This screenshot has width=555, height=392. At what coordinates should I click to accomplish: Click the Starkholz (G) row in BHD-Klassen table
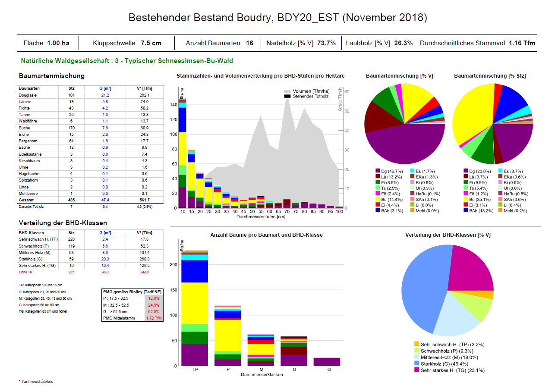point(91,259)
